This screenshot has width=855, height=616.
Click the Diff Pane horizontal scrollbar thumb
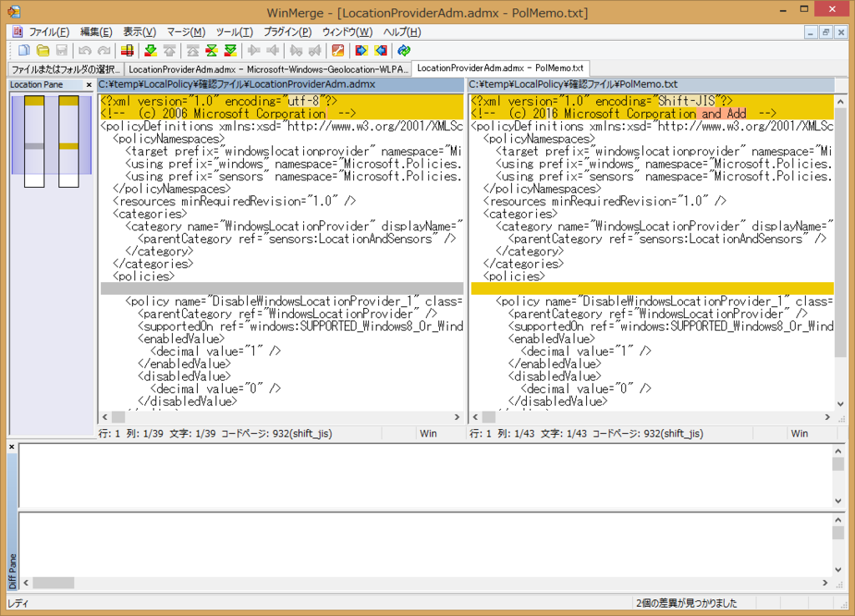(53, 583)
